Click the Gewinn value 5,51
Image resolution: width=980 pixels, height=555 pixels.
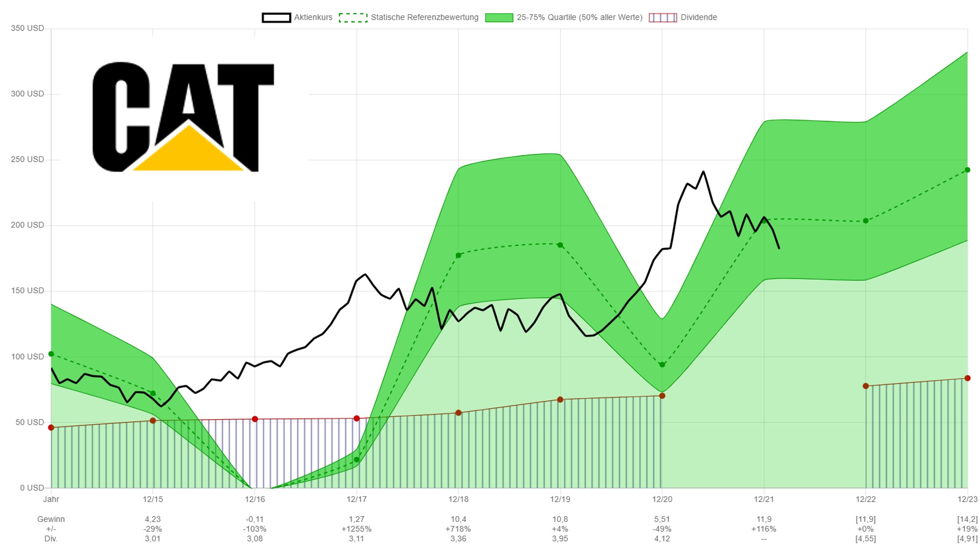point(662,519)
